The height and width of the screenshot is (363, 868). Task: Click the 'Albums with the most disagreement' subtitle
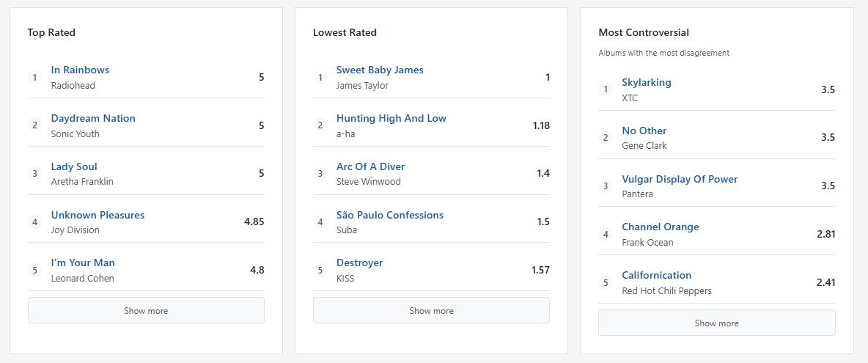pyautogui.click(x=663, y=53)
